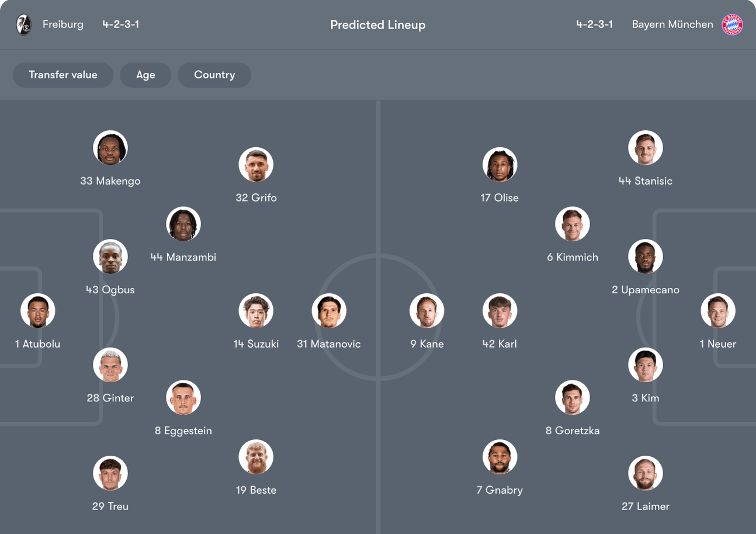Toggle the Age filter pill

(x=145, y=75)
